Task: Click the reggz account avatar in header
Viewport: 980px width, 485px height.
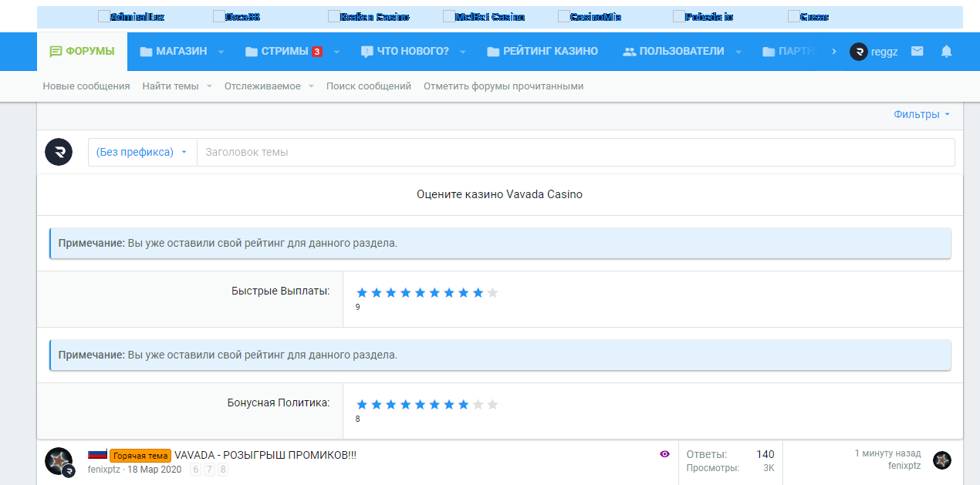Action: [858, 52]
